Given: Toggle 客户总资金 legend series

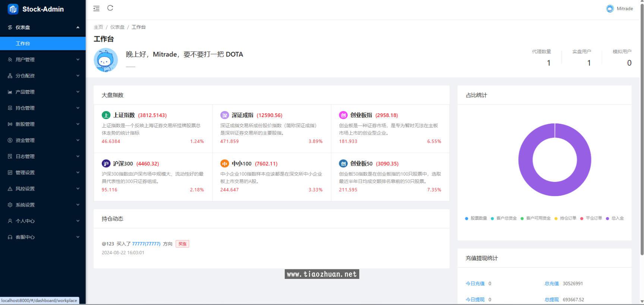Looking at the screenshot, I should (504, 218).
